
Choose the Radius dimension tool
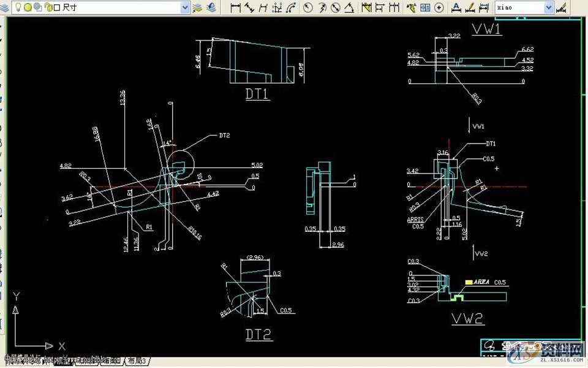pos(307,7)
